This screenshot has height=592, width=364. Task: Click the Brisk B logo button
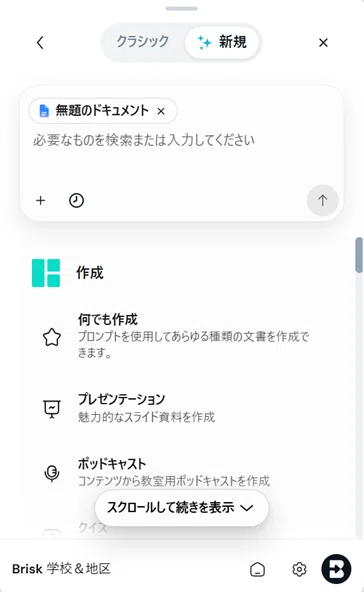pyautogui.click(x=336, y=569)
